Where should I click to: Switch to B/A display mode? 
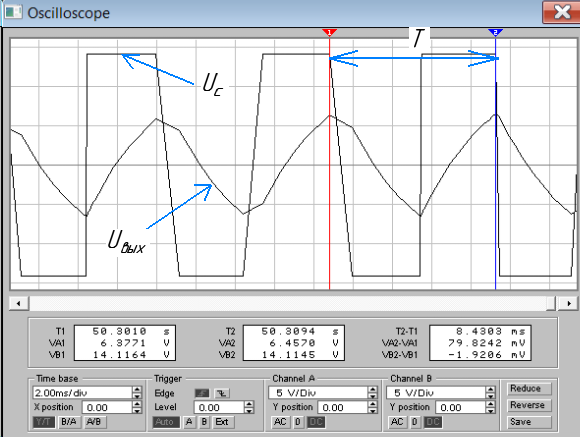69,422
